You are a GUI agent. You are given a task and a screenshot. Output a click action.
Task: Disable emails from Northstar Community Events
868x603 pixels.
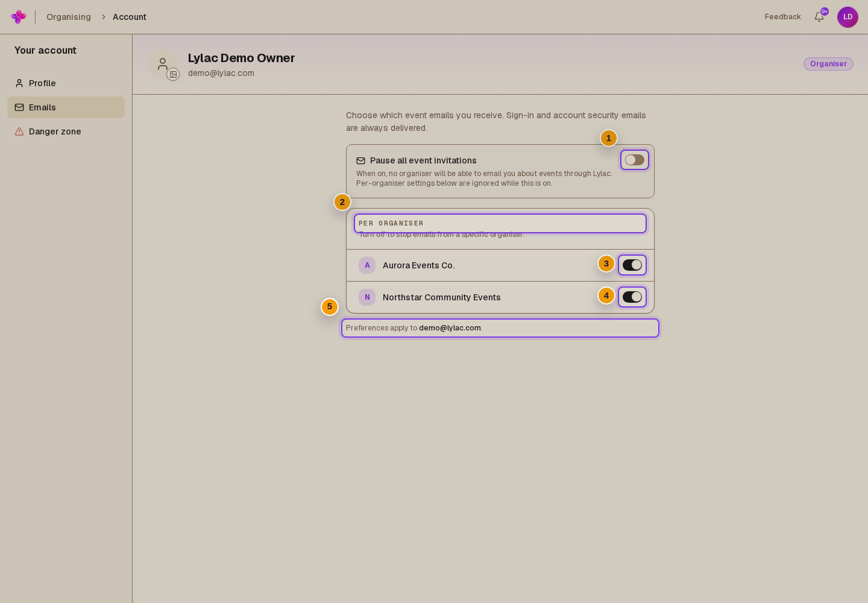pyautogui.click(x=632, y=297)
